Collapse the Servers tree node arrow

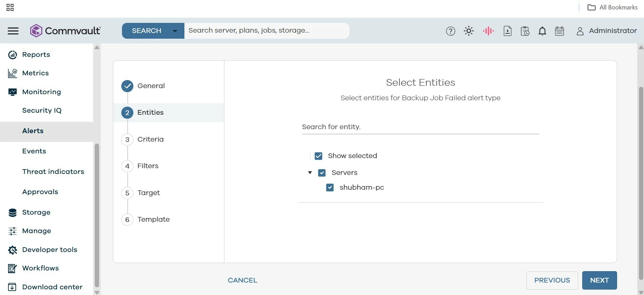[x=310, y=173]
